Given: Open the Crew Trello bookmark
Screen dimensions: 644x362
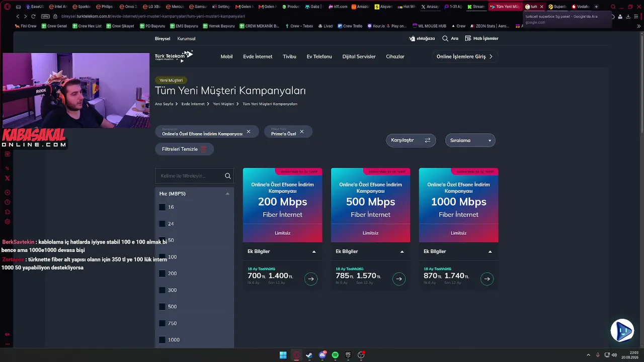Looking at the screenshot, I should click(x=350, y=26).
